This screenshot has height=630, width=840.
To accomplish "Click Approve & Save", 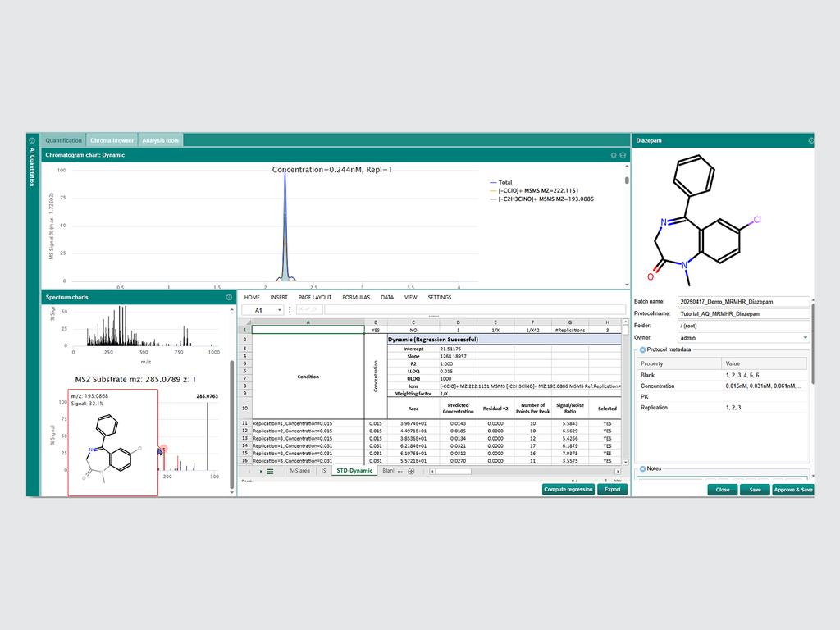I will pyautogui.click(x=792, y=489).
